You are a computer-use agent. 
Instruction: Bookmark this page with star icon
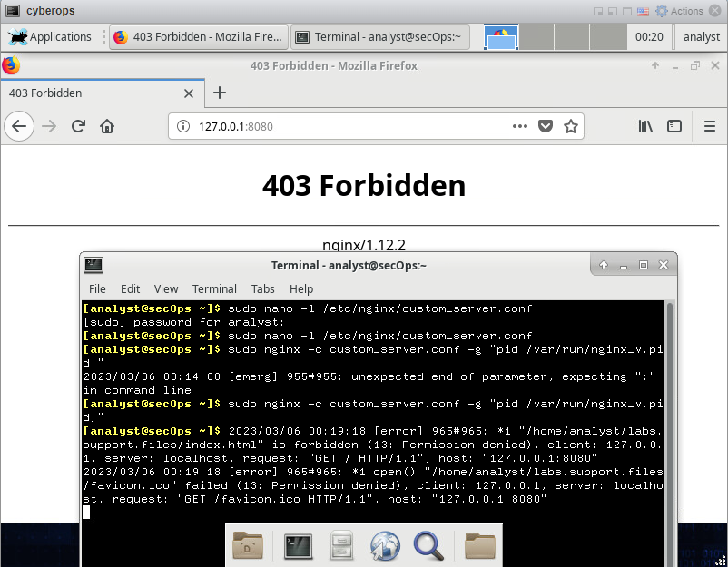571,126
